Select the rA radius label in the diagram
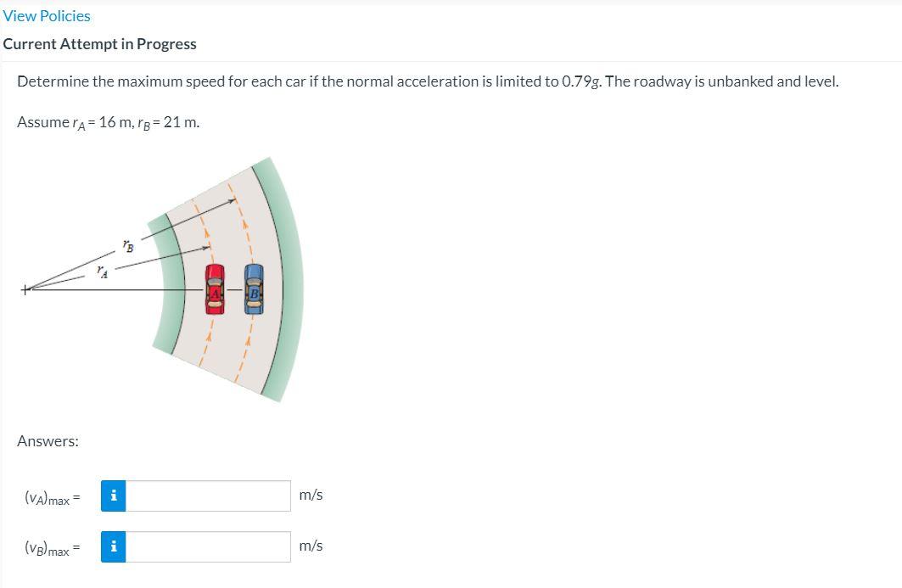Image resolution: width=902 pixels, height=588 pixels. coord(103,272)
